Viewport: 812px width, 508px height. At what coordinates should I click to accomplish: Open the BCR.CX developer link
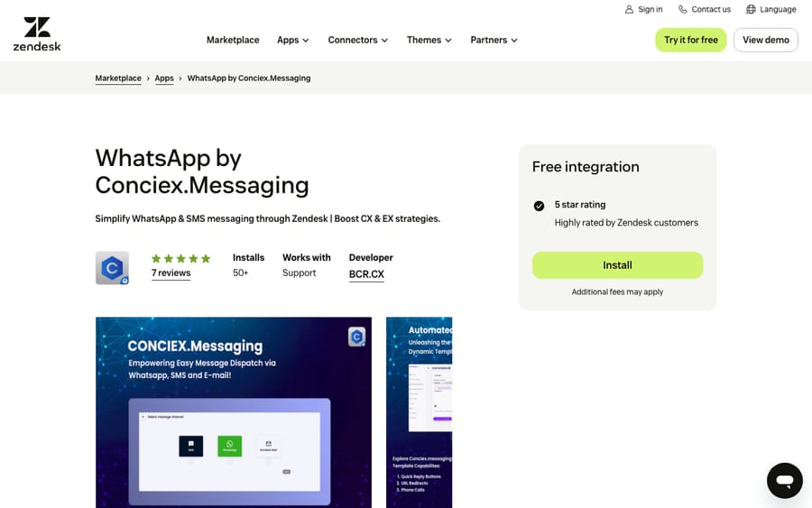366,274
